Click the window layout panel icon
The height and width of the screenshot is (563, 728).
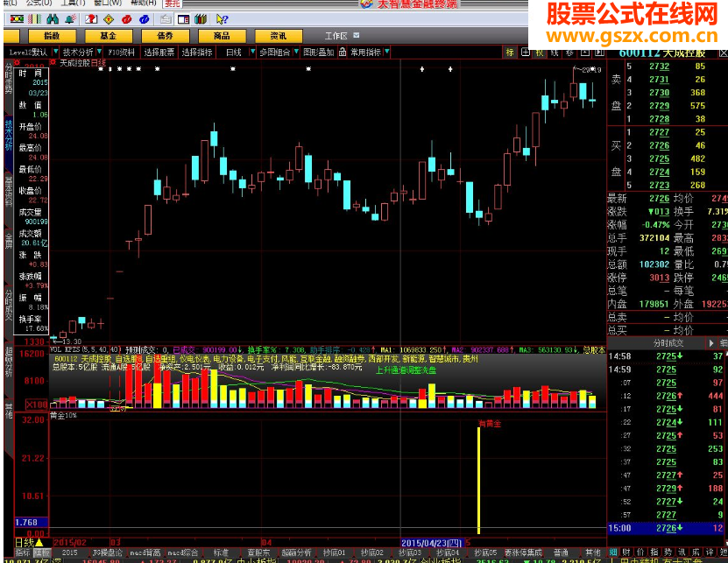coord(183,19)
